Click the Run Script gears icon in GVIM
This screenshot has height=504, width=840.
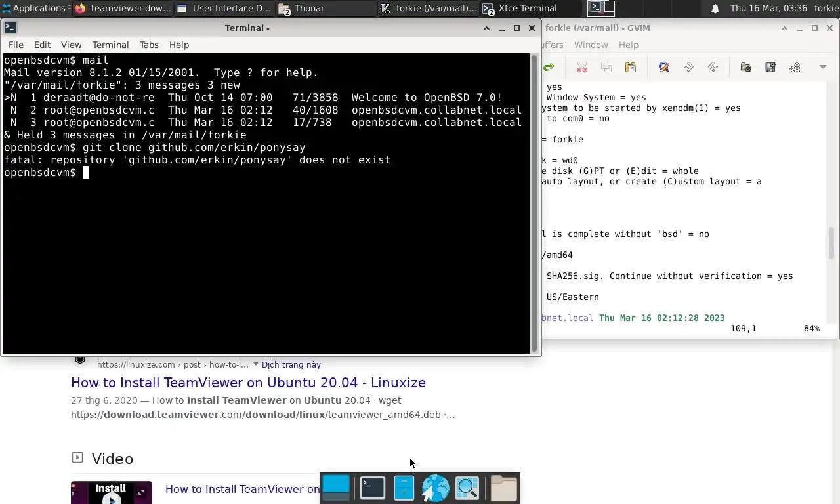tap(795, 67)
